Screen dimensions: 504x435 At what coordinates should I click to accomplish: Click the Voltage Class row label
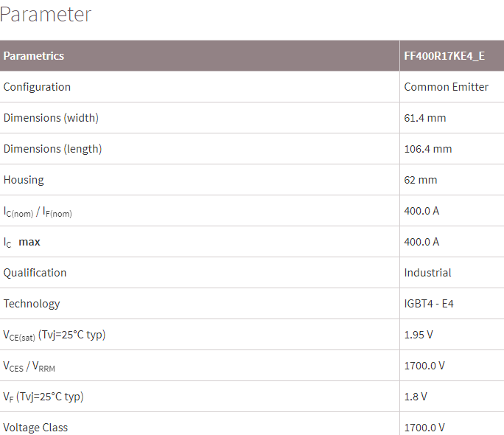35,428
